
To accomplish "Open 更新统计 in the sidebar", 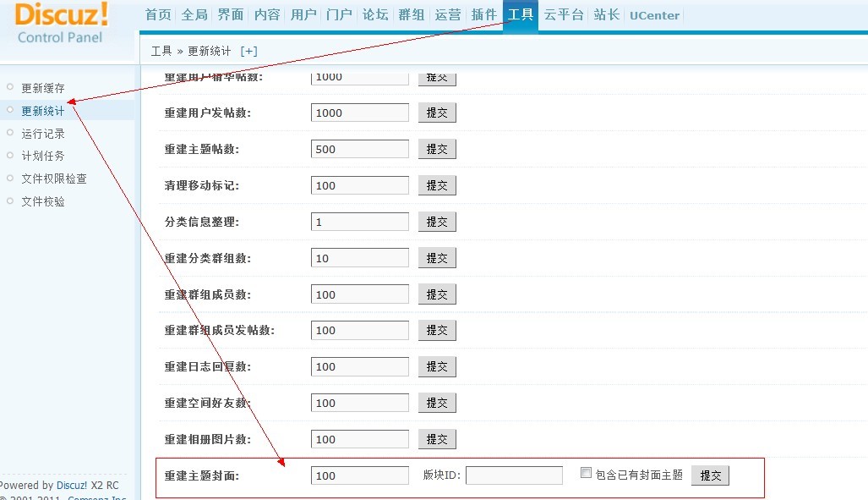I will [x=43, y=111].
